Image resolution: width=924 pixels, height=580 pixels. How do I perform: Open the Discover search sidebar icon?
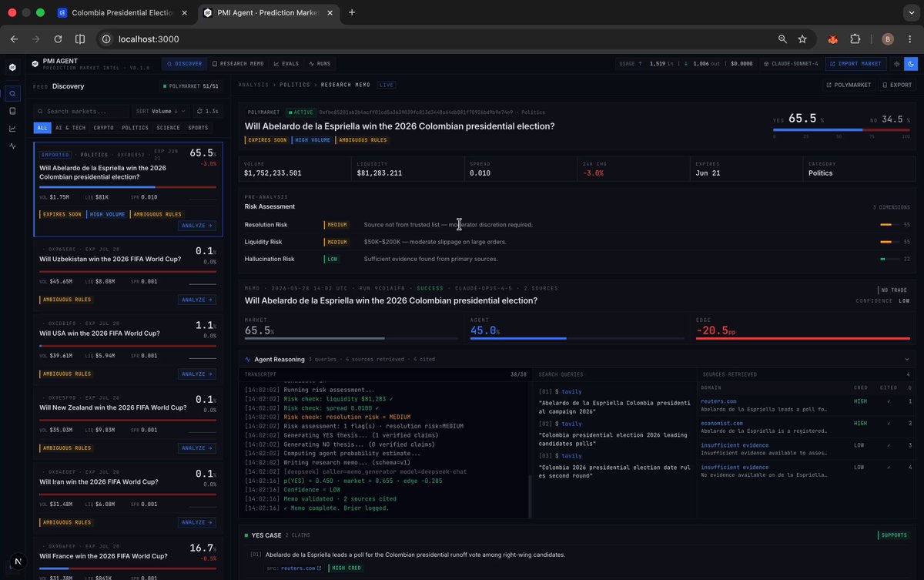12,93
